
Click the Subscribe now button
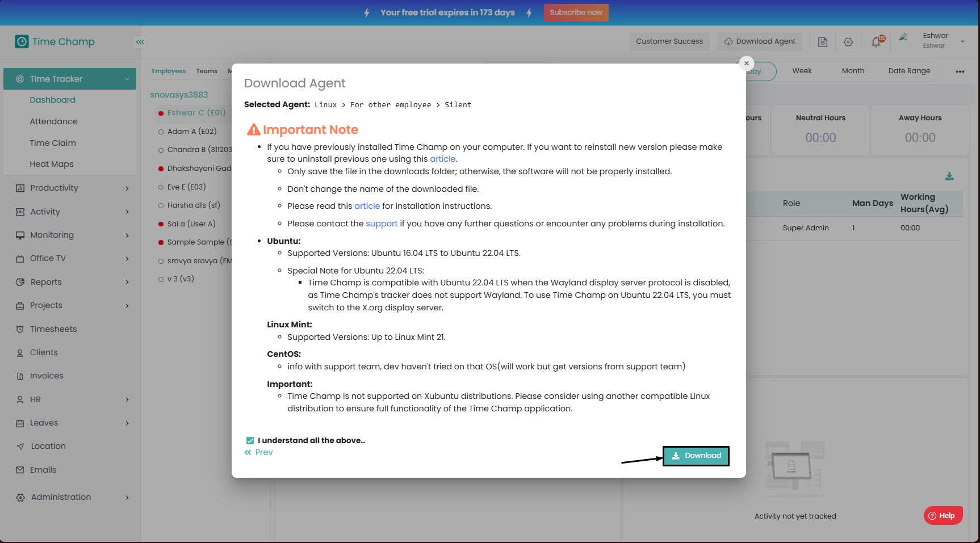576,12
